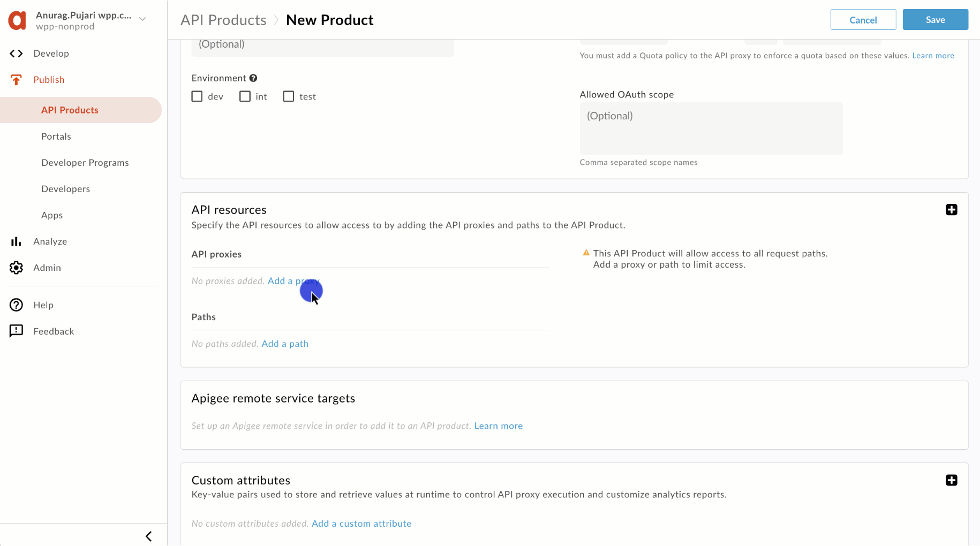Screen dimensions: 980x546
Task: Click the Allowed OAuth scope text field
Action: tap(711, 128)
